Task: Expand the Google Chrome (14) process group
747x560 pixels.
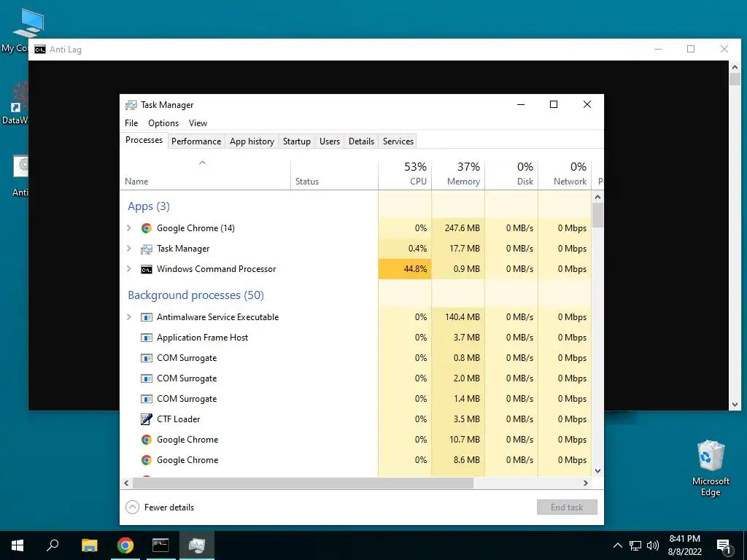Action: (128, 228)
